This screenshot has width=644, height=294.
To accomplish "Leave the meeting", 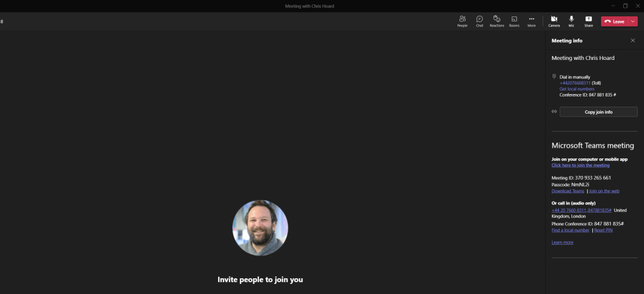I will tap(614, 21).
